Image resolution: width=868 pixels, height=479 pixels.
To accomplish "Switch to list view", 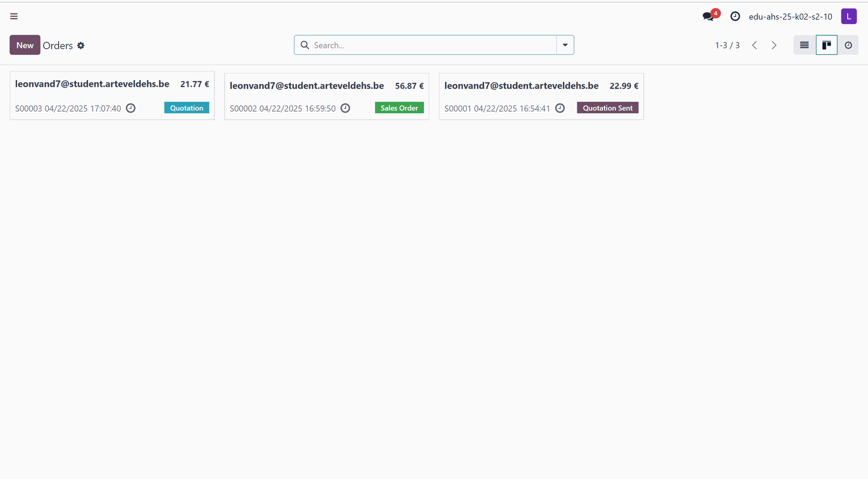I will 804,45.
